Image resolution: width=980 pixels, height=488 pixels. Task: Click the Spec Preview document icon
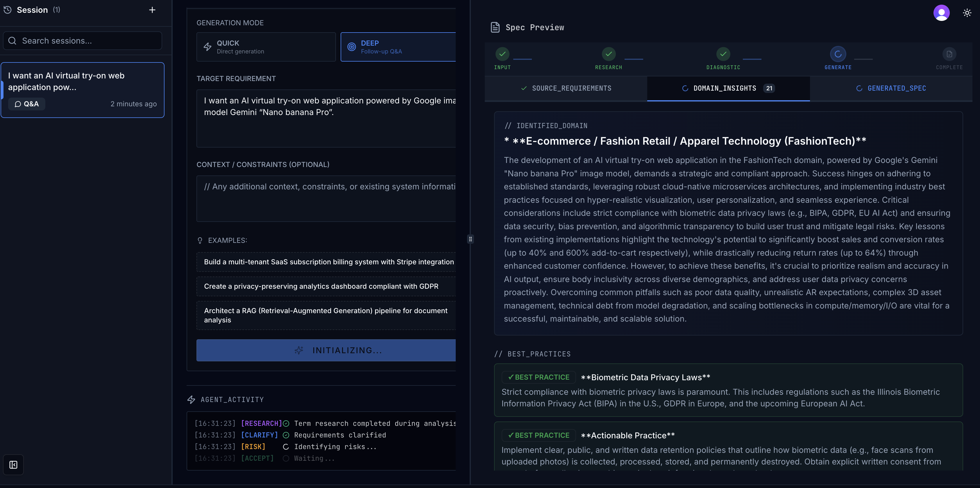[x=495, y=27]
